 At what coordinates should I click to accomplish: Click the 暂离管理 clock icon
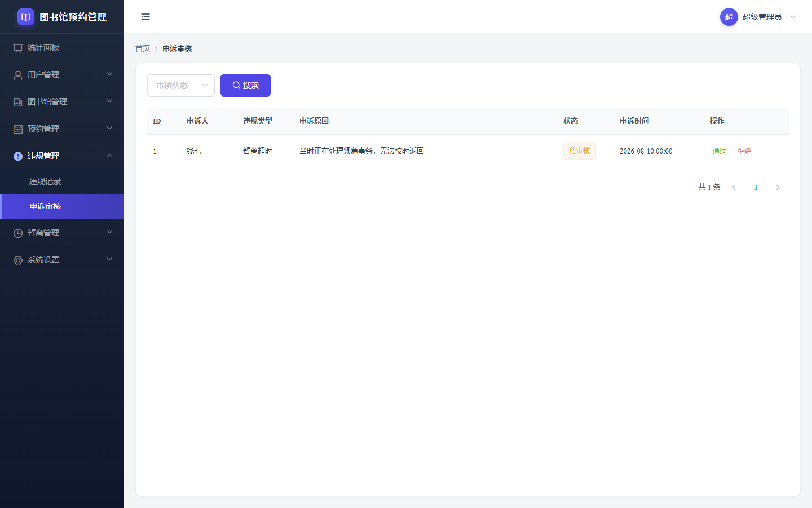click(18, 233)
